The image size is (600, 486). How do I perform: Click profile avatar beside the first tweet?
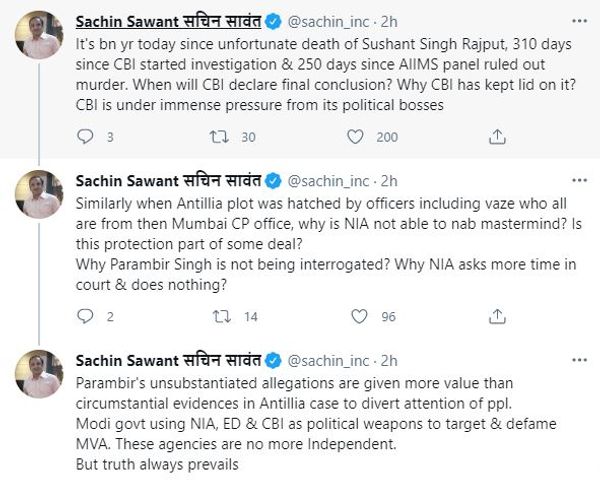[x=39, y=35]
